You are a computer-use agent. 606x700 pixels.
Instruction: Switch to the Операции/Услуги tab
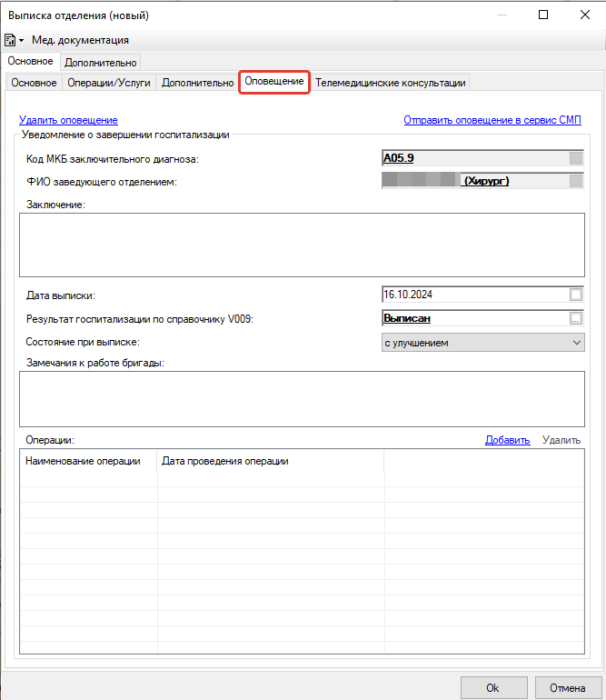click(109, 83)
